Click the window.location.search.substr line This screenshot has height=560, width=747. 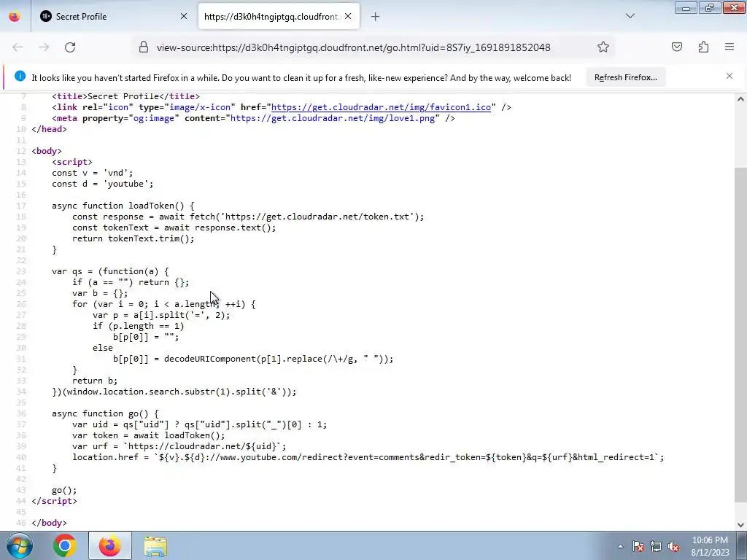point(174,392)
